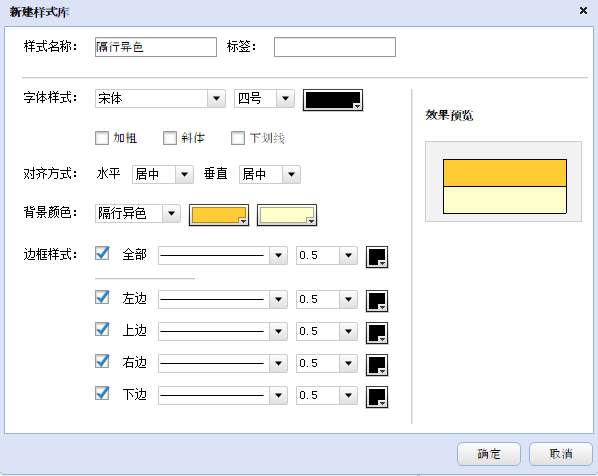Click the 确定 confirm button
The width and height of the screenshot is (598, 476).
(489, 454)
